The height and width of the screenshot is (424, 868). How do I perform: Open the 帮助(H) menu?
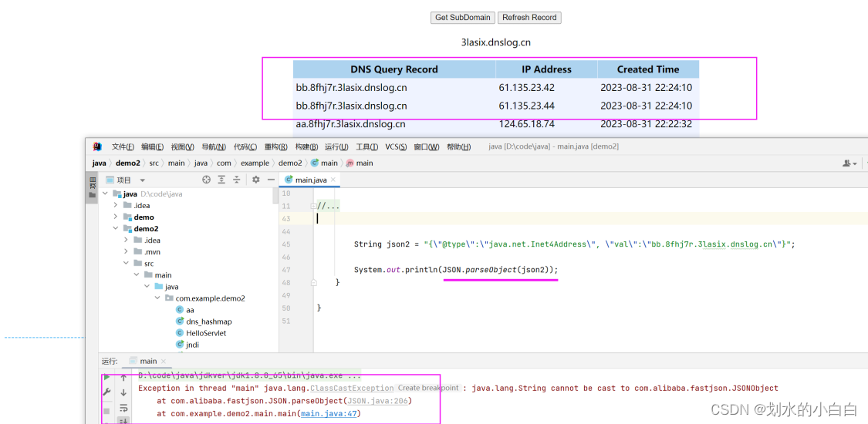pyautogui.click(x=458, y=146)
